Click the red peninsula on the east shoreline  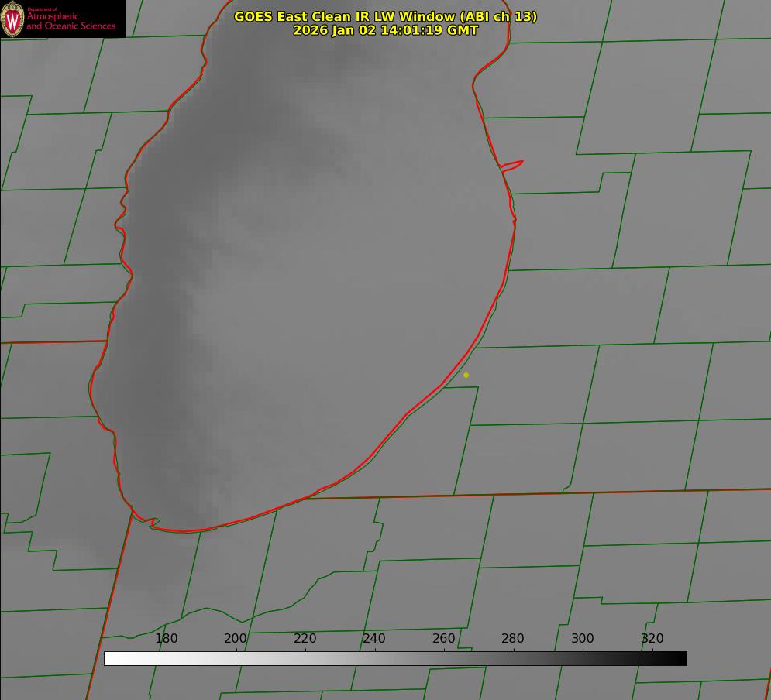point(513,164)
